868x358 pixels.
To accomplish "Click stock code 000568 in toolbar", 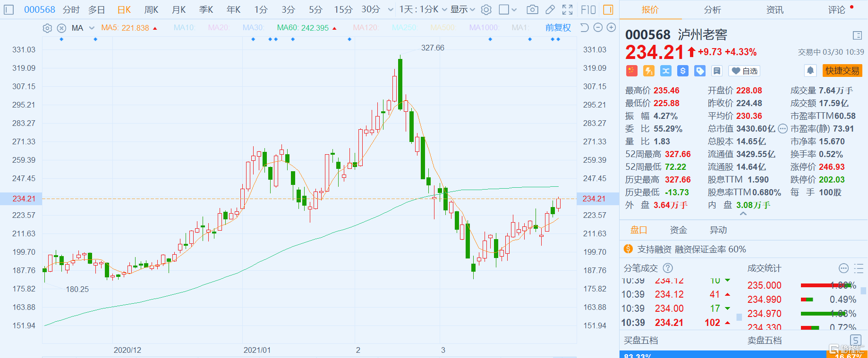I will click(x=40, y=9).
